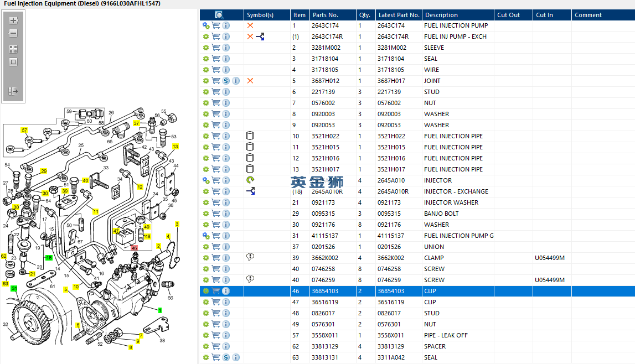Click the Comment column header
Viewport: 635px width, 364px height.
click(x=603, y=15)
